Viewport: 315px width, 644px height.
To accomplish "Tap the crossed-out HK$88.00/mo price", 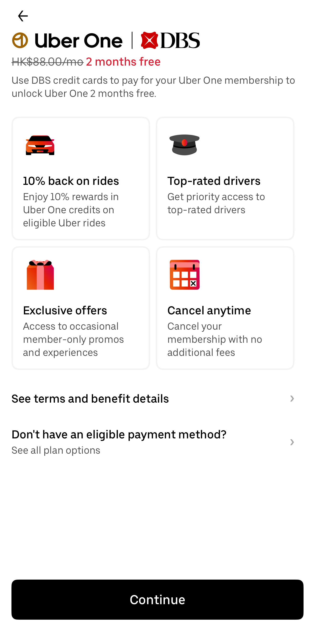I will pos(47,62).
